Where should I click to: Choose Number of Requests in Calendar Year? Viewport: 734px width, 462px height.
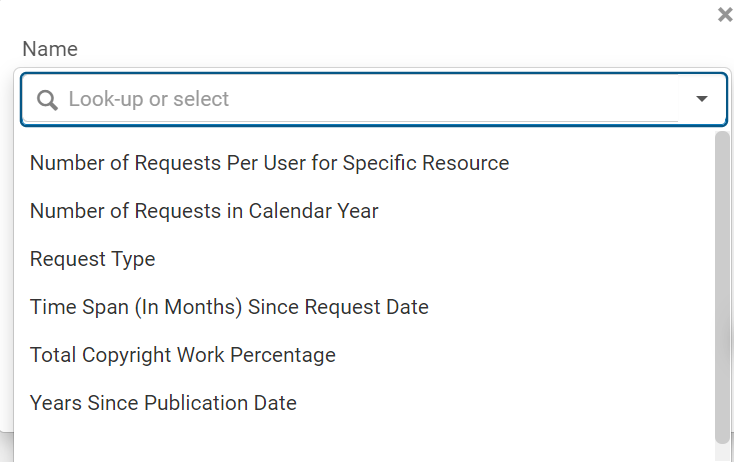(204, 211)
